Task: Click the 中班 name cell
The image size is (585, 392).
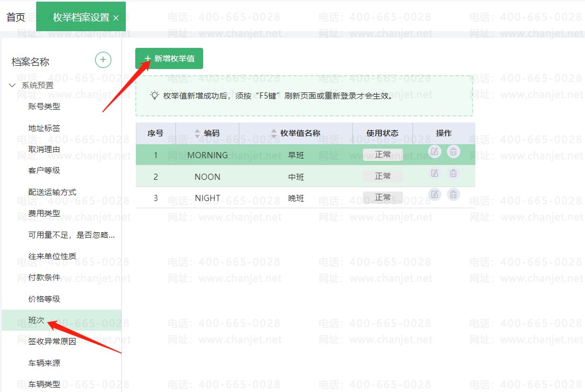Action: (x=296, y=177)
